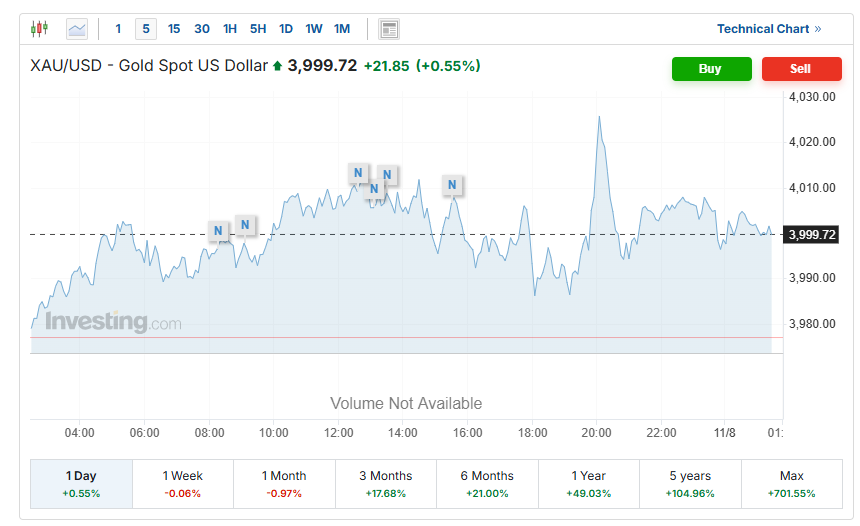
Task: Switch to candlestick chart type
Action: pyautogui.click(x=39, y=29)
